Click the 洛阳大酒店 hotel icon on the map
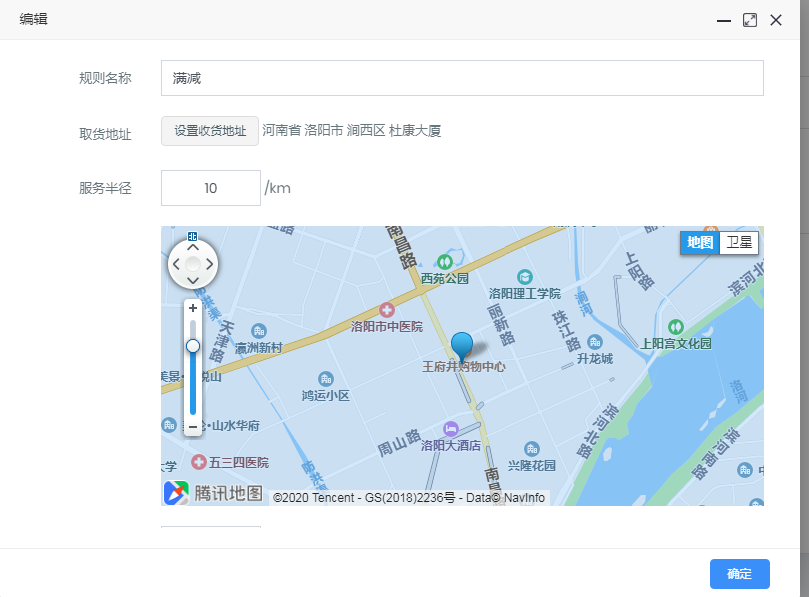The height and width of the screenshot is (597, 809). (x=450, y=428)
